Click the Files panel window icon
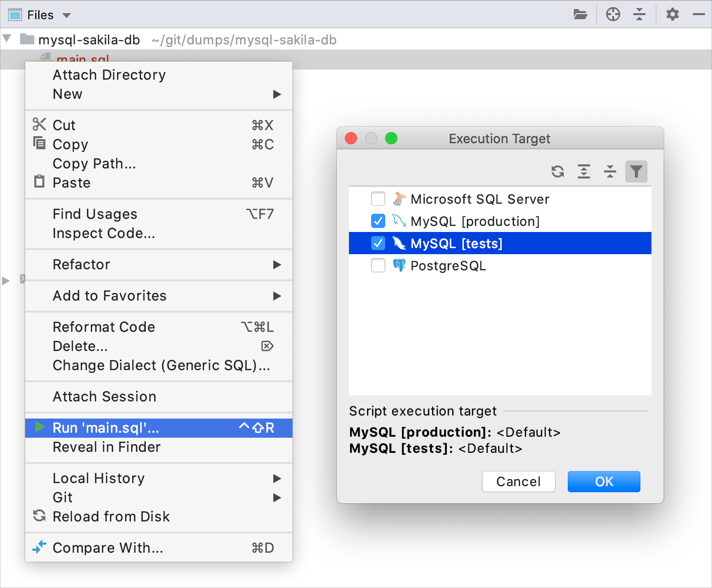The width and height of the screenshot is (712, 588). coord(15,15)
